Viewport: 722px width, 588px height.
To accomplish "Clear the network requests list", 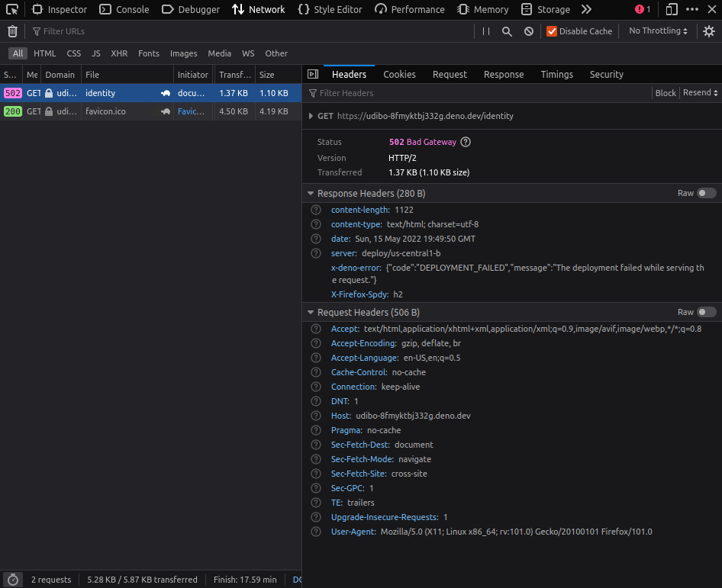I will click(12, 31).
